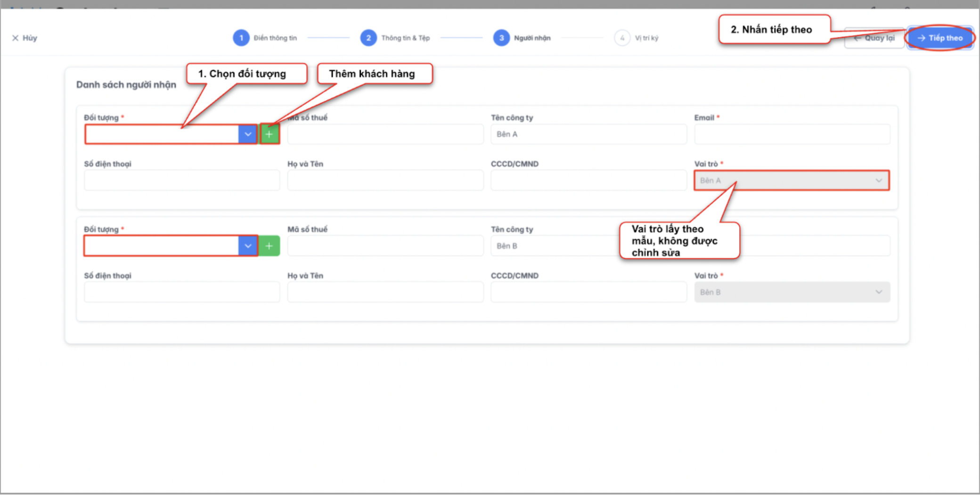The width and height of the screenshot is (980, 495).
Task: Add customer with first green plus icon
Action: [269, 134]
